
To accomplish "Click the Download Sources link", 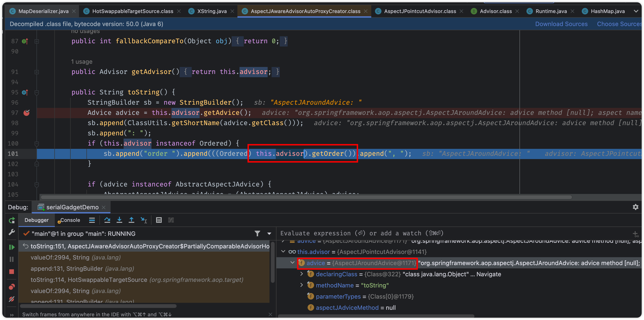I will tap(561, 24).
